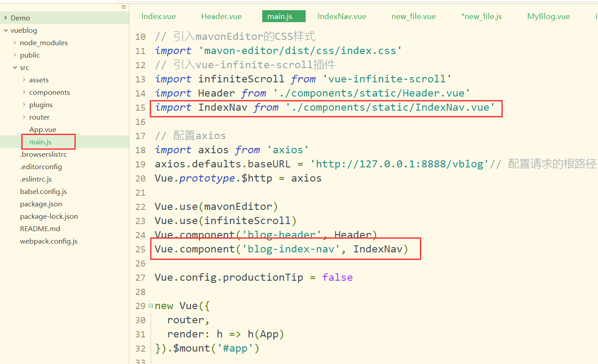Image resolution: width=598 pixels, height=364 pixels.
Task: Collapse the vueblog project folder
Action: click(5, 31)
